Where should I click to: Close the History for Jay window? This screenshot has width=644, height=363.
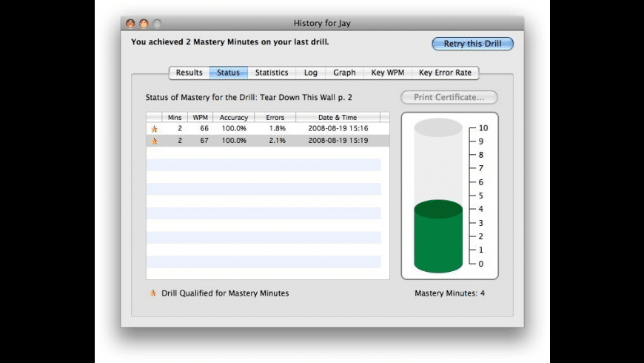tap(130, 24)
